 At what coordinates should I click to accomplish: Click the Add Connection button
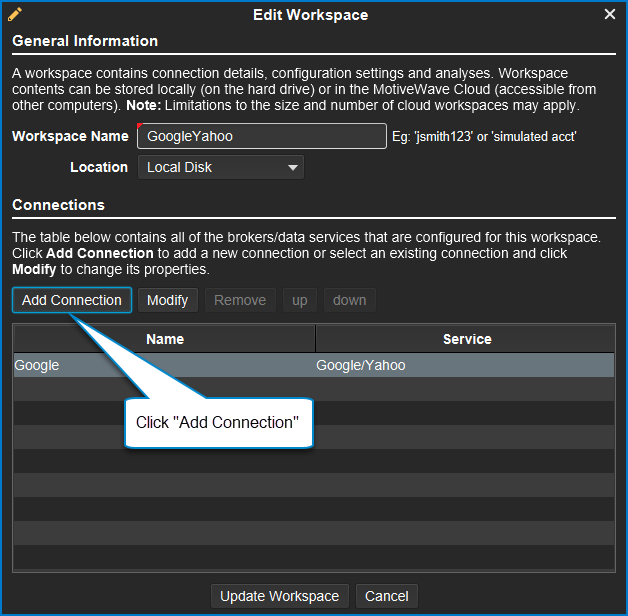click(72, 300)
